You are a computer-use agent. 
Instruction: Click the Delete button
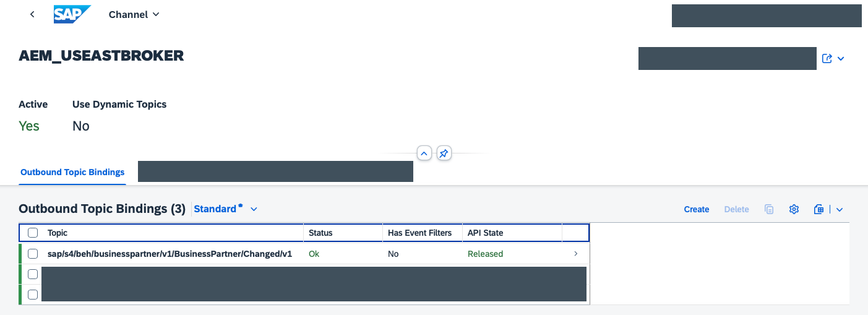coord(737,209)
